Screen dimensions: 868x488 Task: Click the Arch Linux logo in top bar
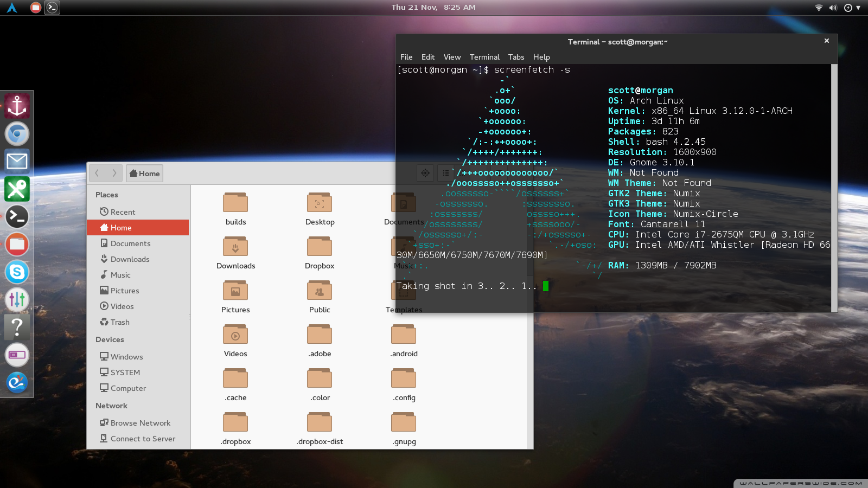click(x=12, y=8)
